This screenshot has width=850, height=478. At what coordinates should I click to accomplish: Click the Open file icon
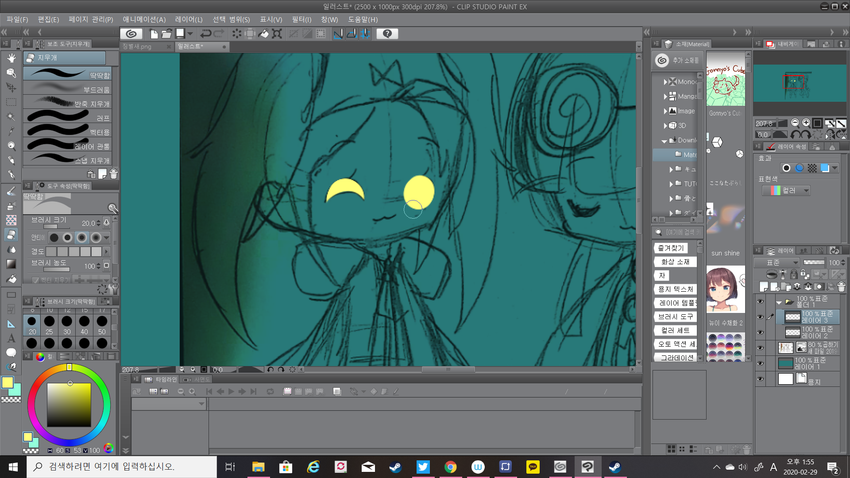click(x=166, y=34)
